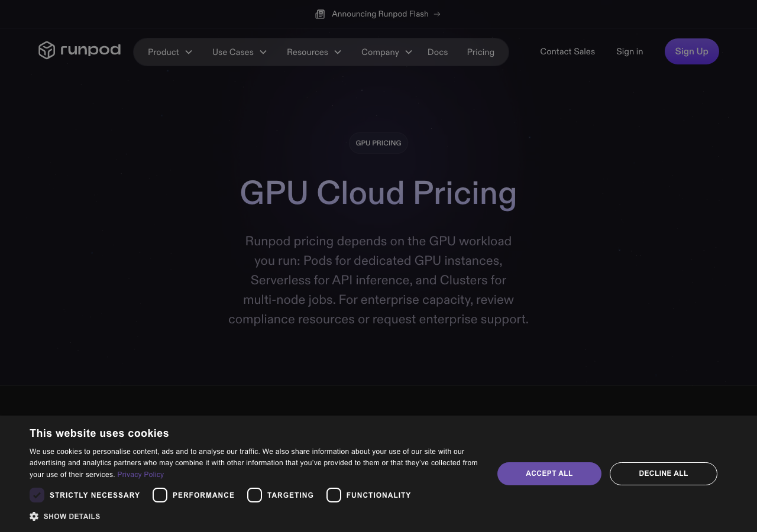Screen dimensions: 757x532
Task: Click the This website uses cookies title
Action: click(99, 433)
